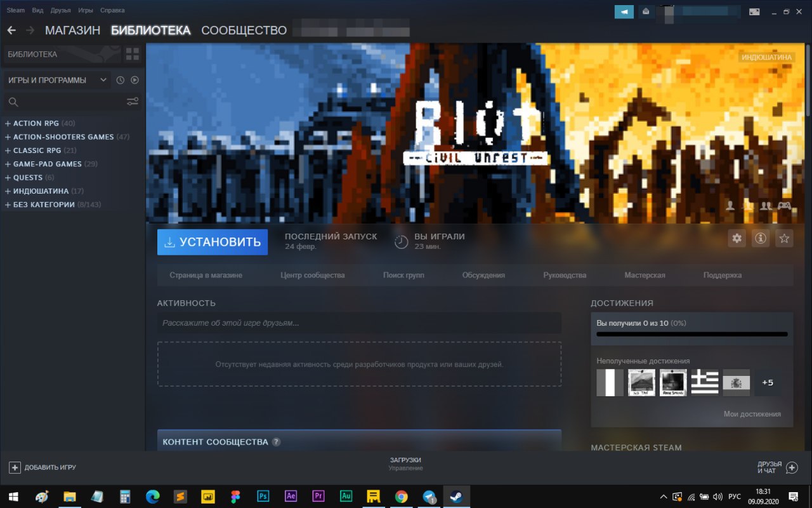812x508 pixels.
Task: Show hidden system tray icons chevron
Action: pos(664,496)
